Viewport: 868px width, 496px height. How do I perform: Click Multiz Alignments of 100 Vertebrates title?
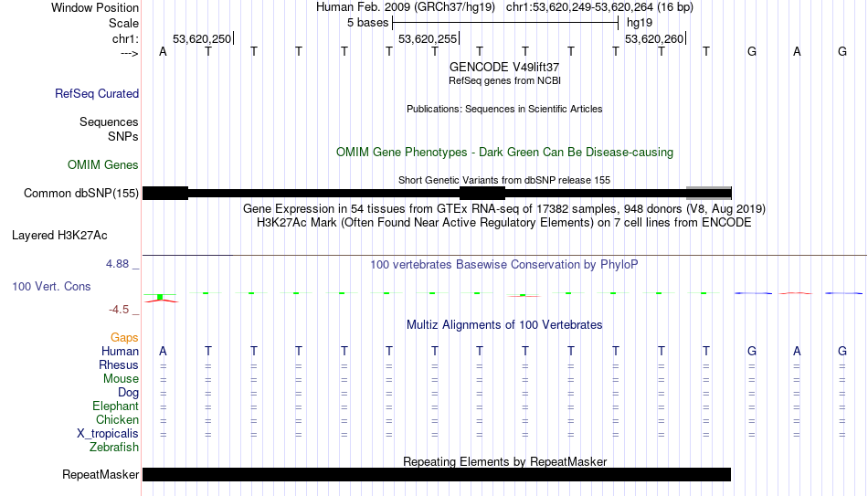point(504,325)
